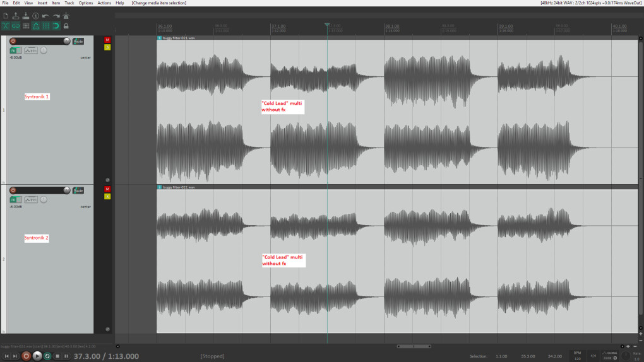Go to project start transport button
644x362 pixels.
[x=6, y=356]
